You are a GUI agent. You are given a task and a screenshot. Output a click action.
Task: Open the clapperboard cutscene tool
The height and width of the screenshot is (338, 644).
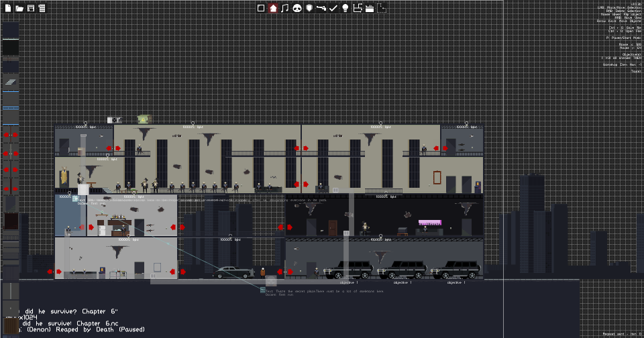pyautogui.click(x=370, y=8)
